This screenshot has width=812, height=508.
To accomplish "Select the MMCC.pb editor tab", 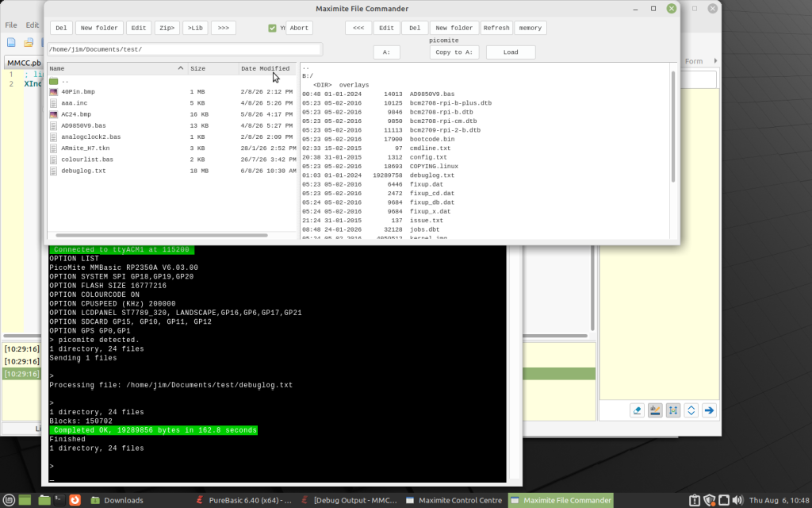I will tap(24, 63).
